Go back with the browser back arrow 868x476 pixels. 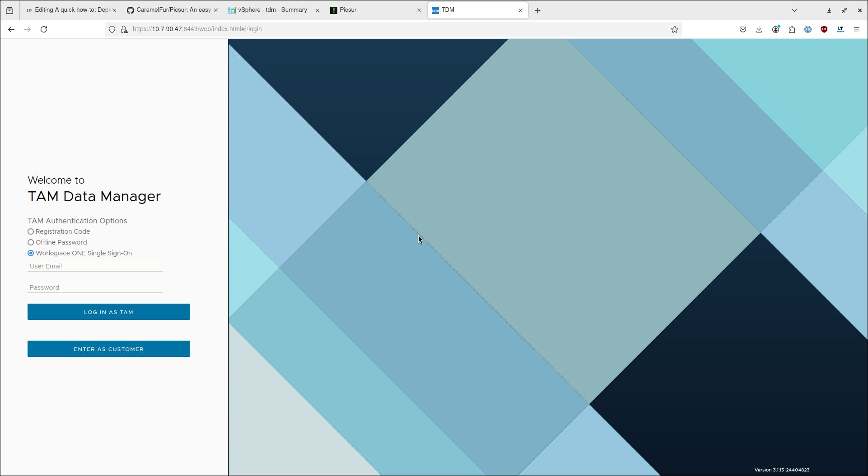click(11, 29)
